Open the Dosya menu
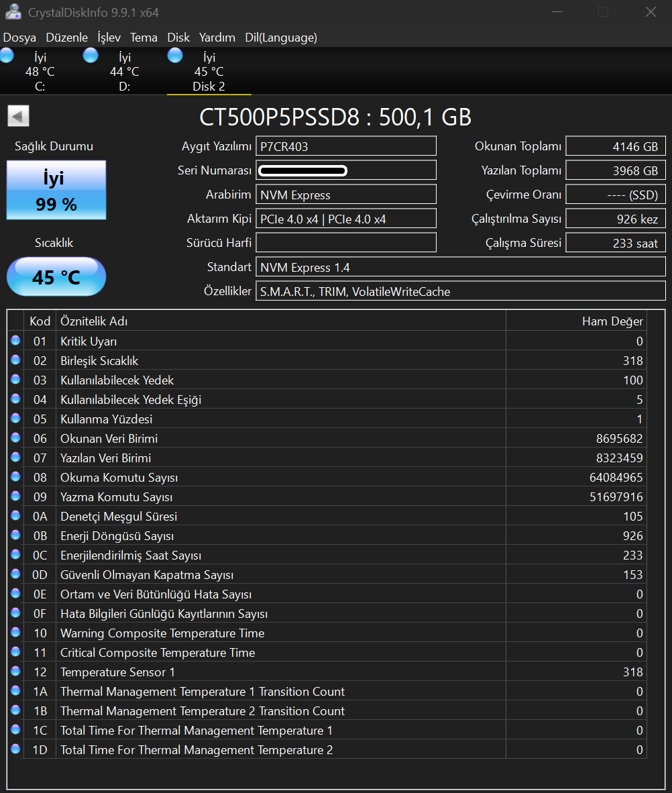Viewport: 672px width, 793px height. click(x=19, y=38)
